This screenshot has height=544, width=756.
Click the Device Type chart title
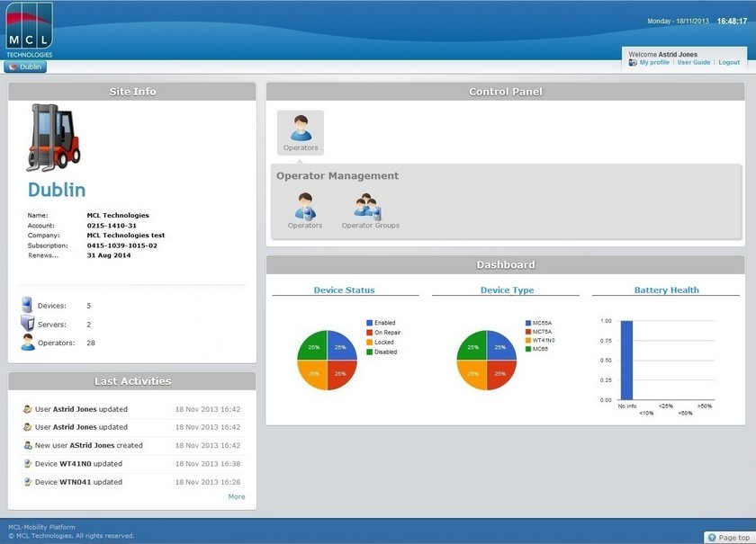(508, 290)
